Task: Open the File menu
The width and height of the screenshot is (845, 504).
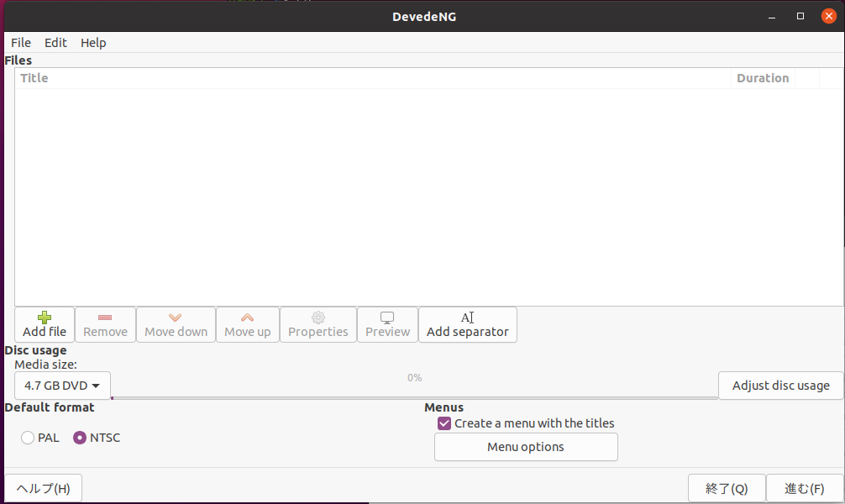Action: point(21,43)
